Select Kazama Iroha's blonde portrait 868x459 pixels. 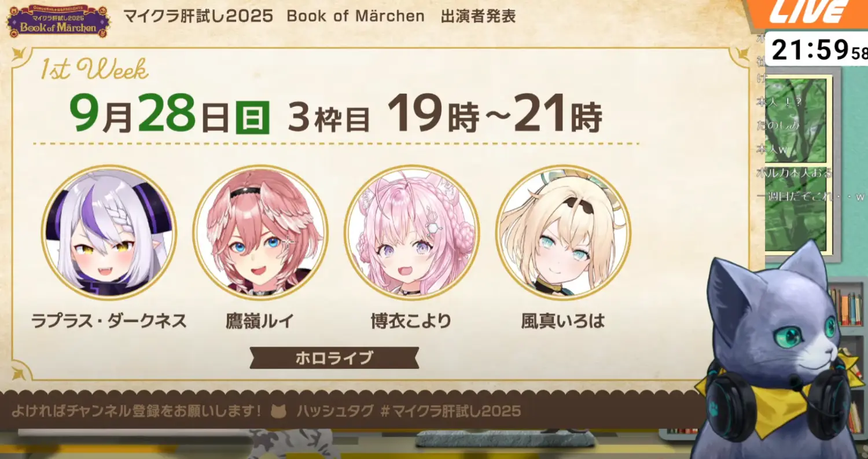pos(563,233)
